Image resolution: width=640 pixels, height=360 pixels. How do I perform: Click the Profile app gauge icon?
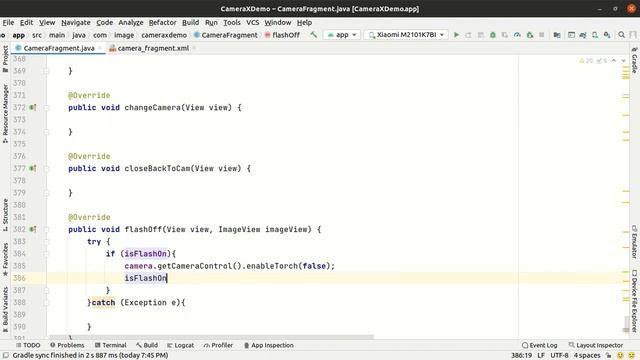(517, 35)
